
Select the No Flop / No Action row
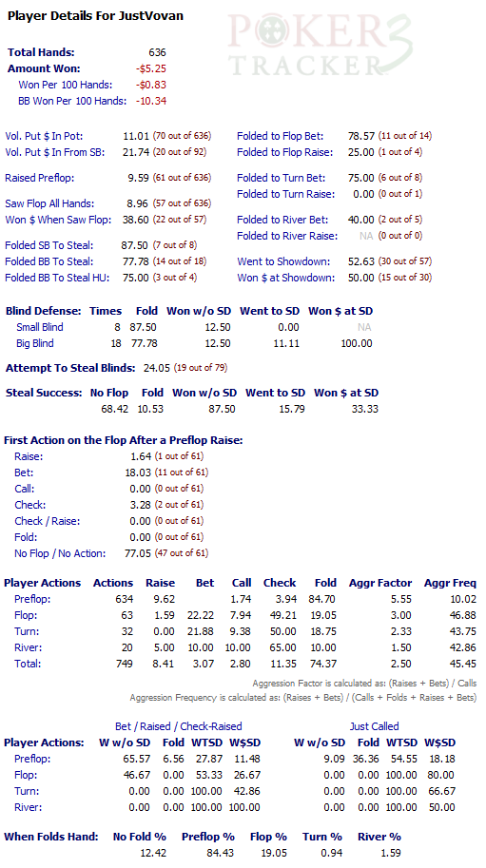tap(111, 553)
